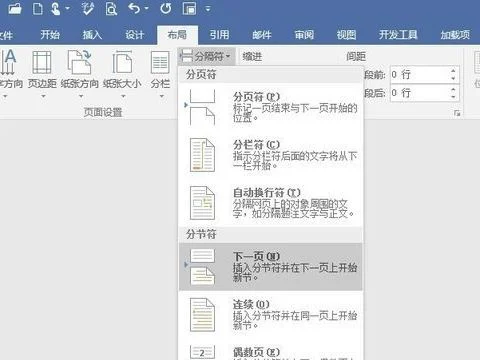Expand the 纸张方向 dropdown arrow
This screenshot has width=480, height=360.
[81, 96]
